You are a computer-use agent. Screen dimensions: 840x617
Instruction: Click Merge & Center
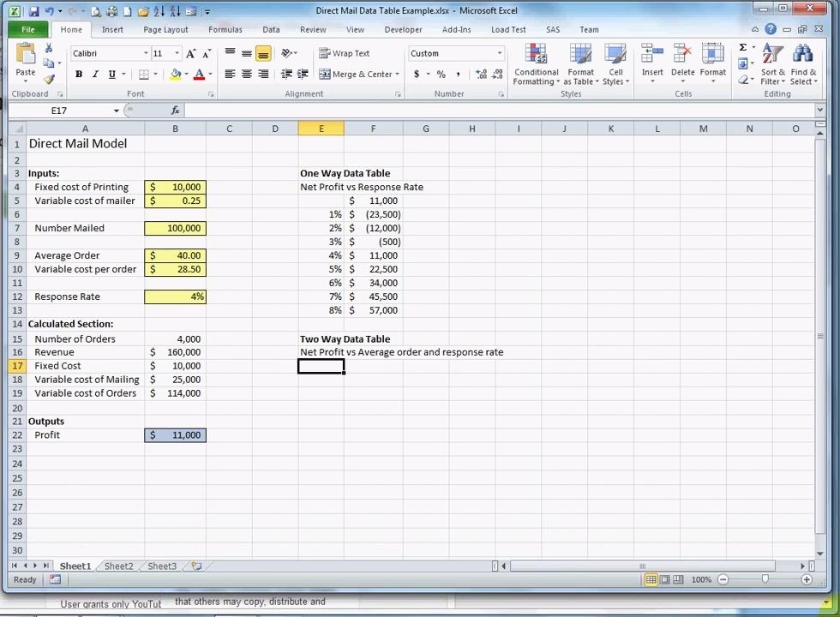point(358,74)
